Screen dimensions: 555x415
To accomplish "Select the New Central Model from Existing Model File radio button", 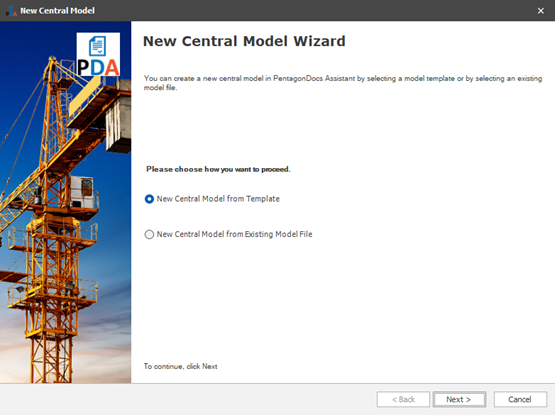I will click(x=149, y=234).
